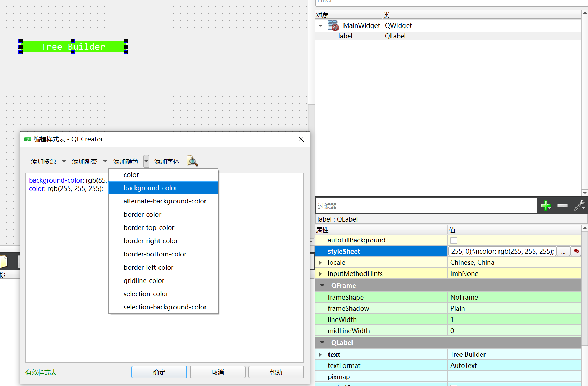Choose border-bottom-color menu entry

(x=163, y=254)
